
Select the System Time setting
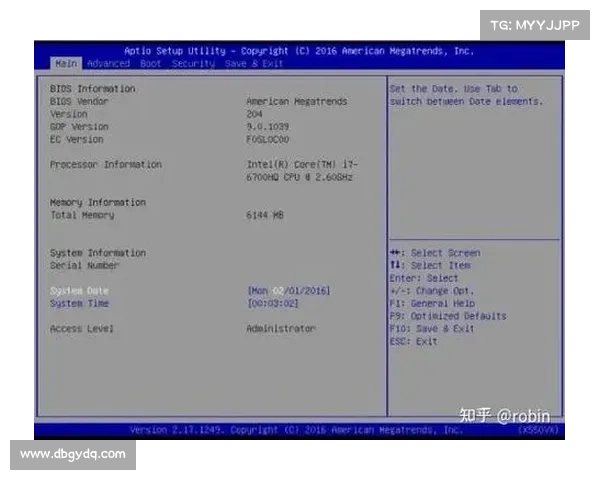point(79,303)
